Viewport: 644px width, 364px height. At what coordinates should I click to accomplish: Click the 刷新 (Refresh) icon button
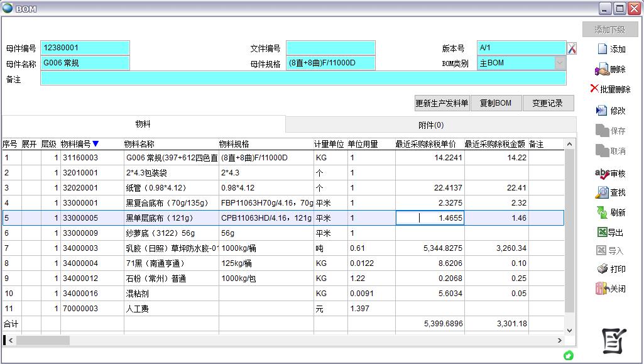(x=611, y=212)
